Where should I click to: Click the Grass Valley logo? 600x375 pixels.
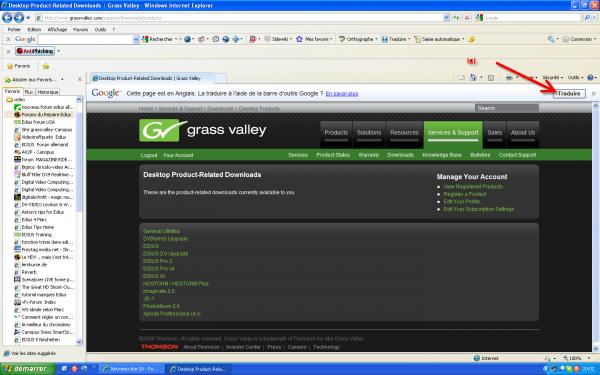[x=202, y=130]
